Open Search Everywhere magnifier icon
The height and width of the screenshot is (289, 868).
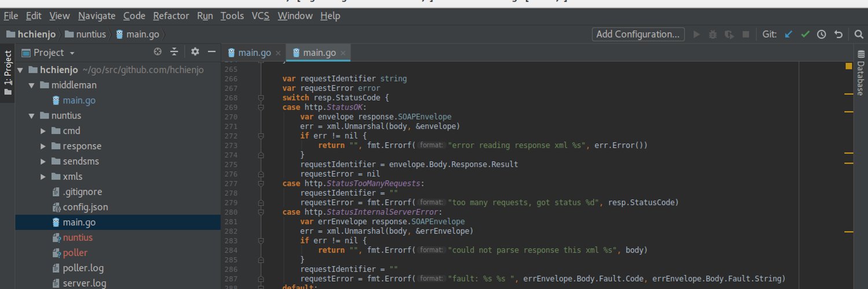[x=859, y=34]
